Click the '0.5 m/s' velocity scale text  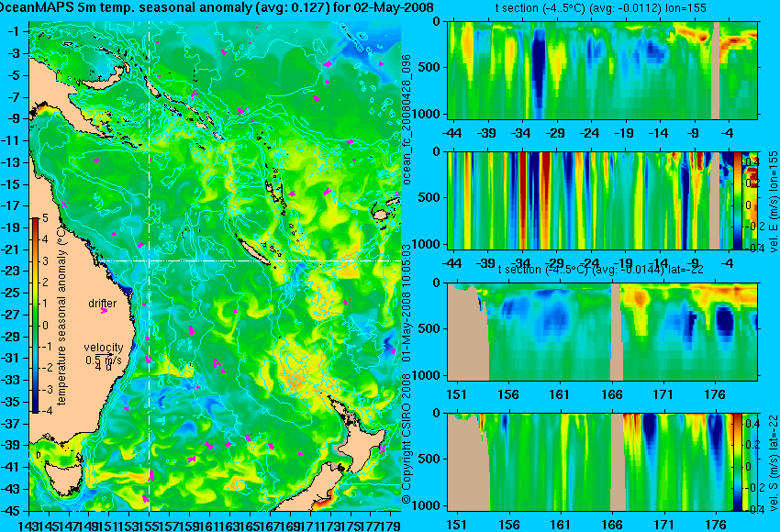point(104,359)
